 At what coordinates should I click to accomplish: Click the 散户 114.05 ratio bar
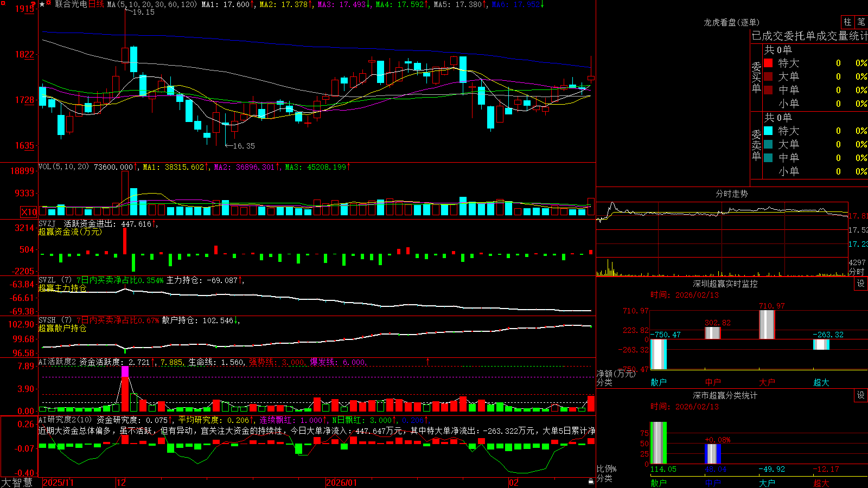(659, 443)
